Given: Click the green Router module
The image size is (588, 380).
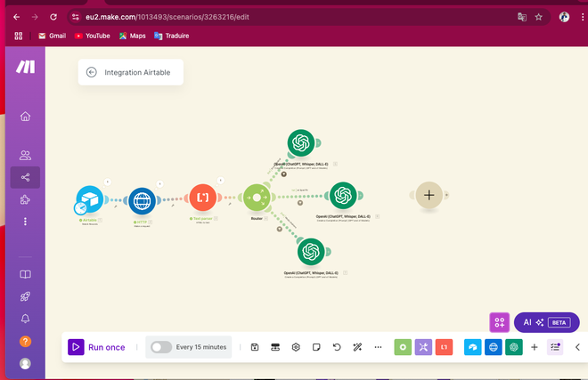Looking at the screenshot, I should pyautogui.click(x=257, y=198).
